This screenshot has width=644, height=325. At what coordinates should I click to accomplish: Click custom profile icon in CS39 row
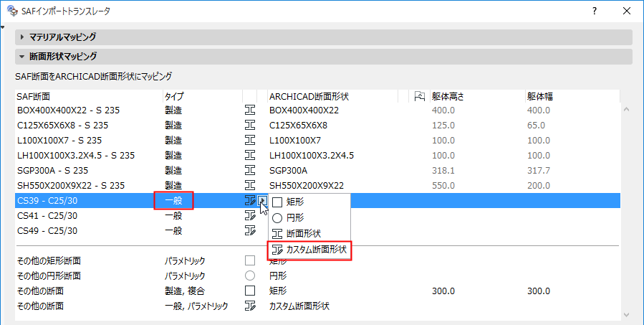tap(250, 200)
